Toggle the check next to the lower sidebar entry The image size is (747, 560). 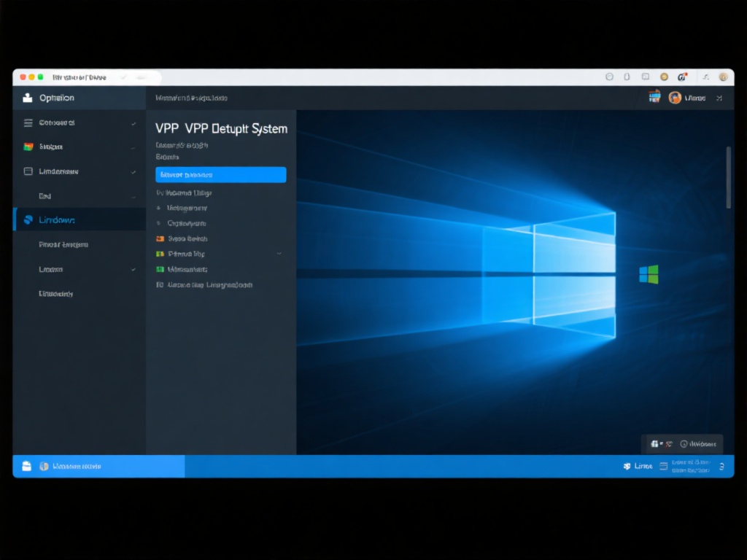coord(132,269)
